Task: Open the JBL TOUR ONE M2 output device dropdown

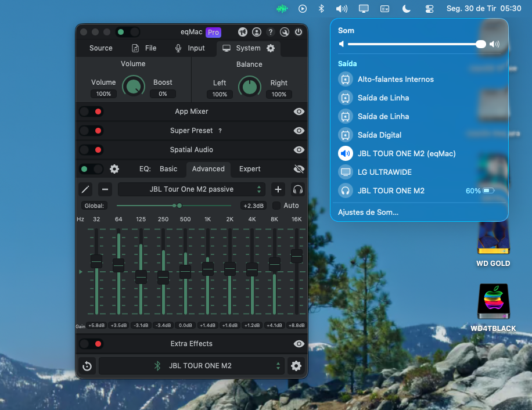Action: (191, 366)
